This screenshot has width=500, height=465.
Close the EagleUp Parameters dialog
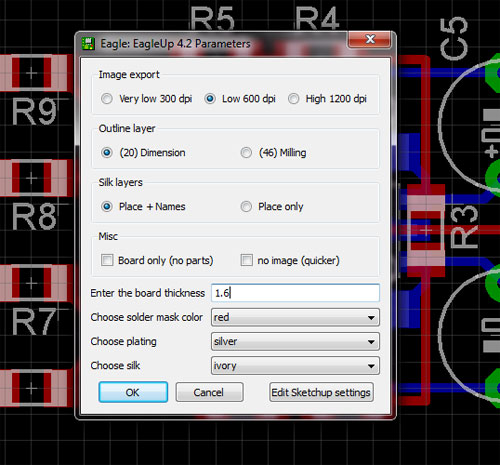(369, 39)
